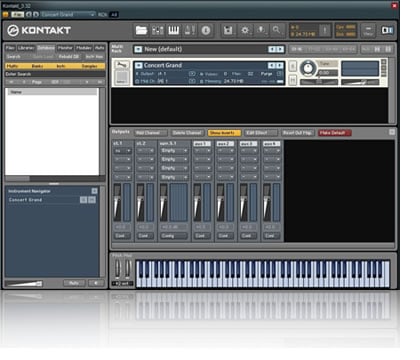This screenshot has width=420, height=360.
Task: Click the Make Default button
Action: (x=334, y=133)
